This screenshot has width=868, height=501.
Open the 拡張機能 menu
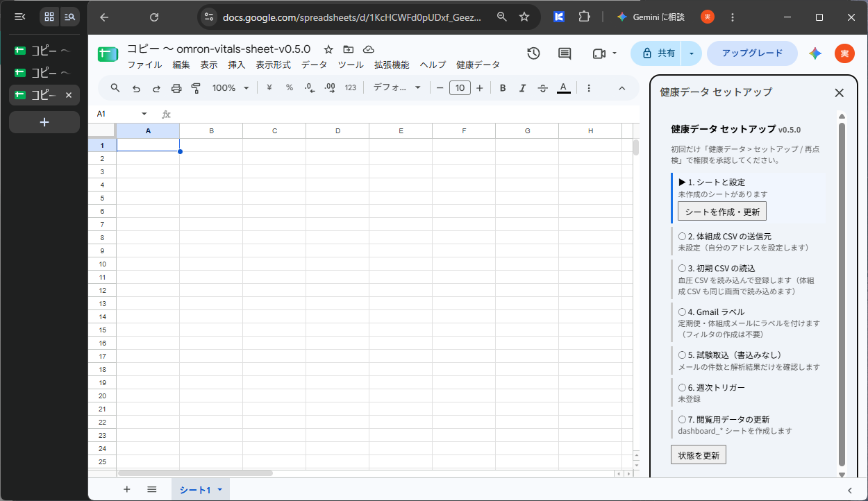click(392, 65)
